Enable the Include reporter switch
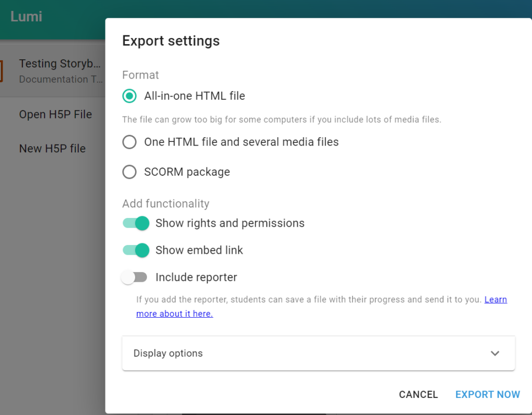 point(134,278)
